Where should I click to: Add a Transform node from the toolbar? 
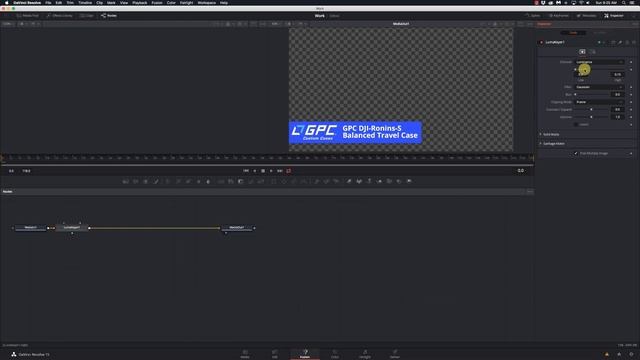[261, 181]
